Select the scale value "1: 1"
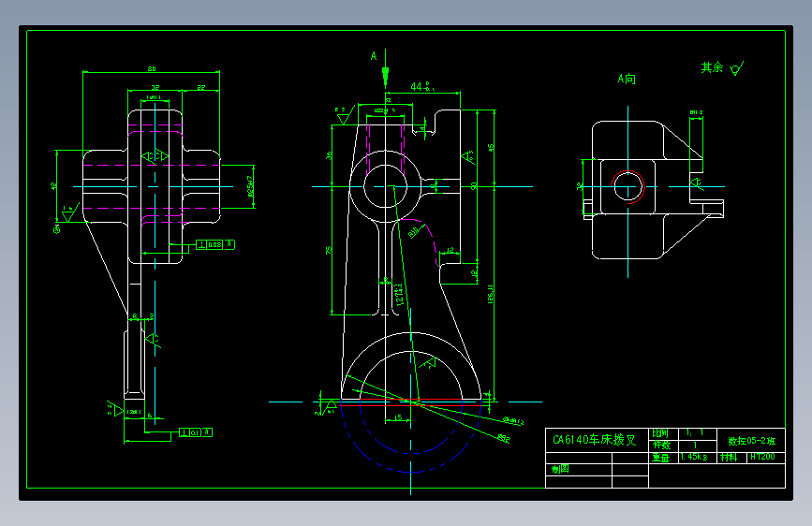Viewport: 812px width, 526px height. coord(694,432)
